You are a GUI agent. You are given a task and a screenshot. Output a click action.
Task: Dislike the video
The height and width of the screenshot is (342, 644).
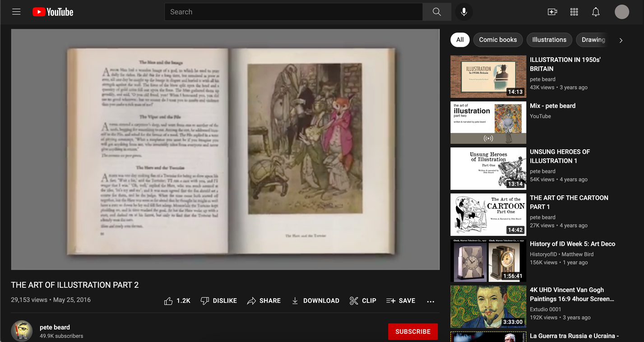[x=219, y=301]
